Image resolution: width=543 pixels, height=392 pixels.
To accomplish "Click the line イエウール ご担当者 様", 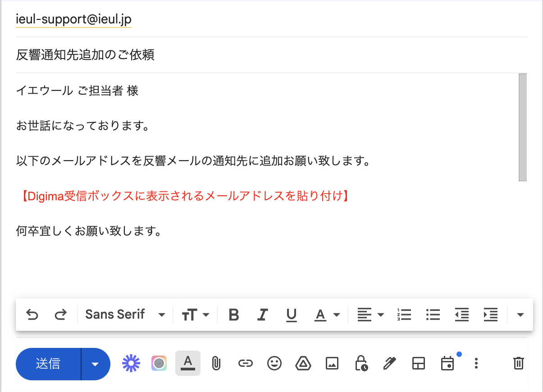I will pyautogui.click(x=77, y=90).
